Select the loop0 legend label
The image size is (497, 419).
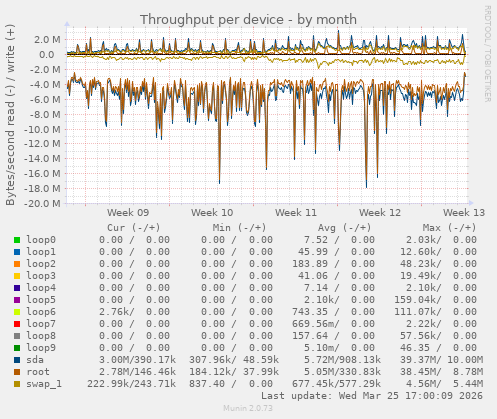tap(41, 240)
